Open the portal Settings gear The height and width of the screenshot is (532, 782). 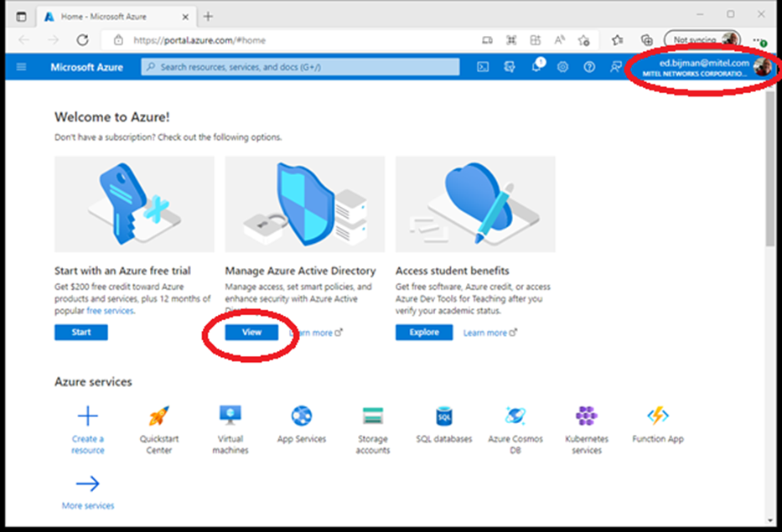pyautogui.click(x=563, y=67)
